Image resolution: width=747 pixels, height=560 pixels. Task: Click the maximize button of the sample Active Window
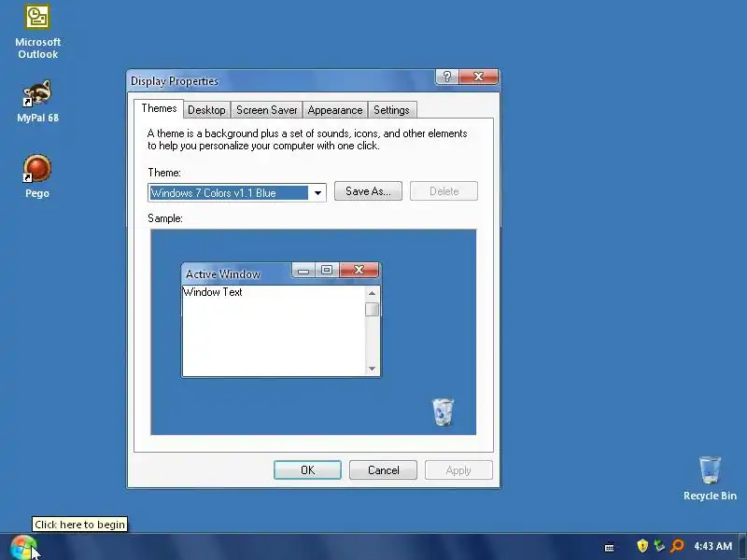(x=327, y=270)
